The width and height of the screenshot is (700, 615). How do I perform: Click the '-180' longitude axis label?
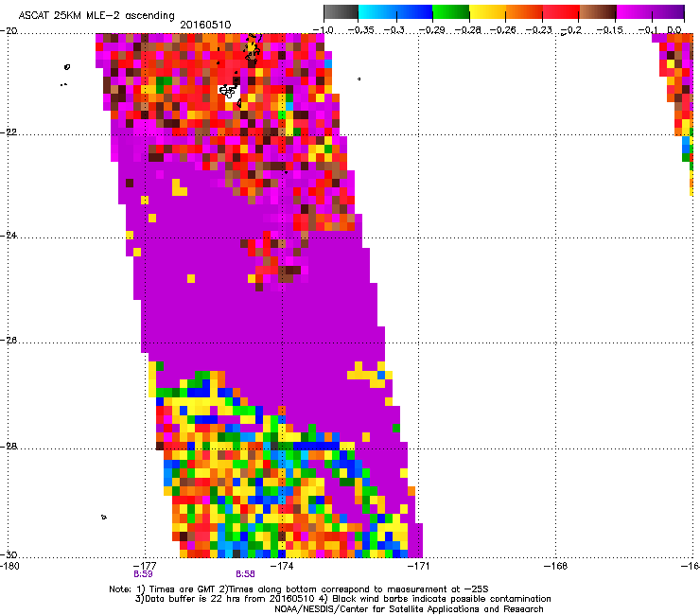click(9, 566)
